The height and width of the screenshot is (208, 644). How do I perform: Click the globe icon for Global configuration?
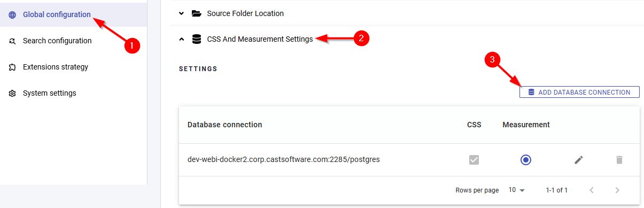point(12,15)
